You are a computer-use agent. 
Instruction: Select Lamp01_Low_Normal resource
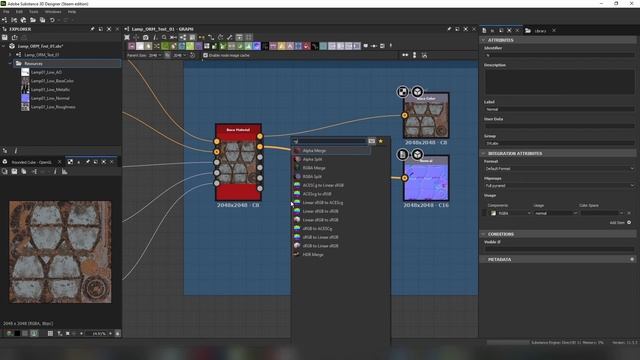[x=50, y=98]
